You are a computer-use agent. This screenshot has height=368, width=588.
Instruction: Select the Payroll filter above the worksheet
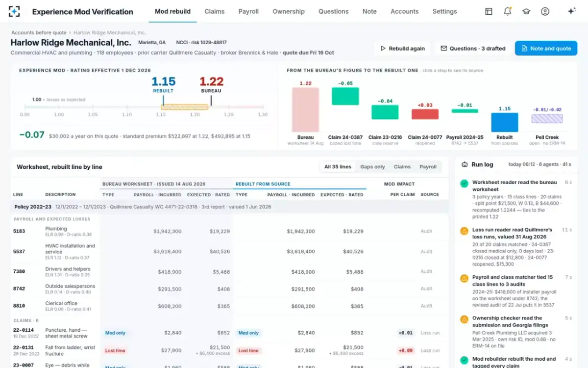click(x=428, y=167)
